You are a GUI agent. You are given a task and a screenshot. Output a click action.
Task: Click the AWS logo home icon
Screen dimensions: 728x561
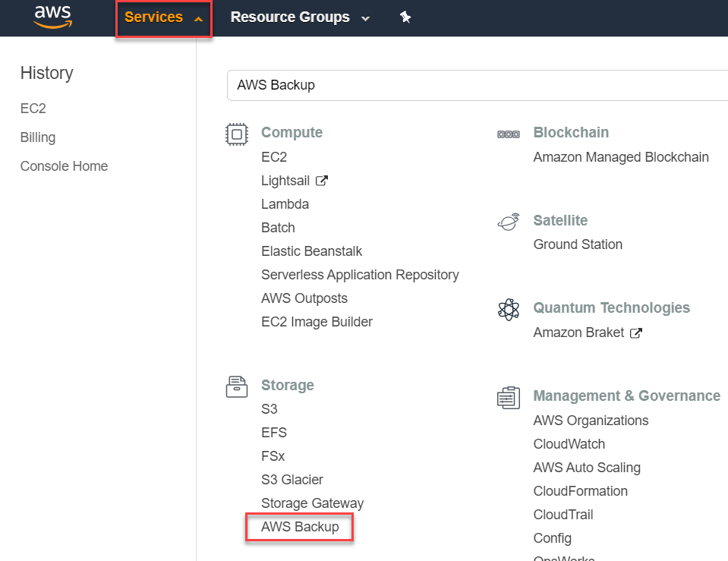pyautogui.click(x=53, y=17)
